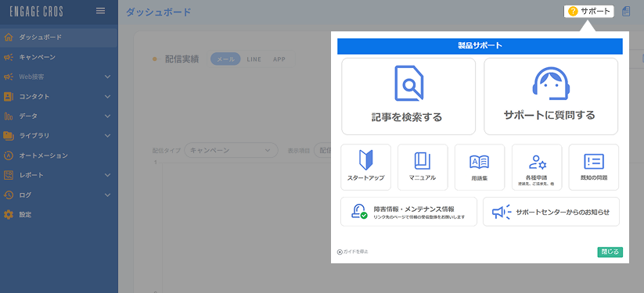The height and width of the screenshot is (293, 644).
Task: Expand the Web接客 sidebar section
Action: (108, 77)
